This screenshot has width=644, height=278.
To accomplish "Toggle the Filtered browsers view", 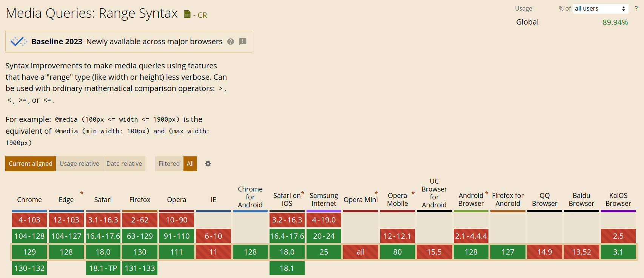I will (x=169, y=164).
